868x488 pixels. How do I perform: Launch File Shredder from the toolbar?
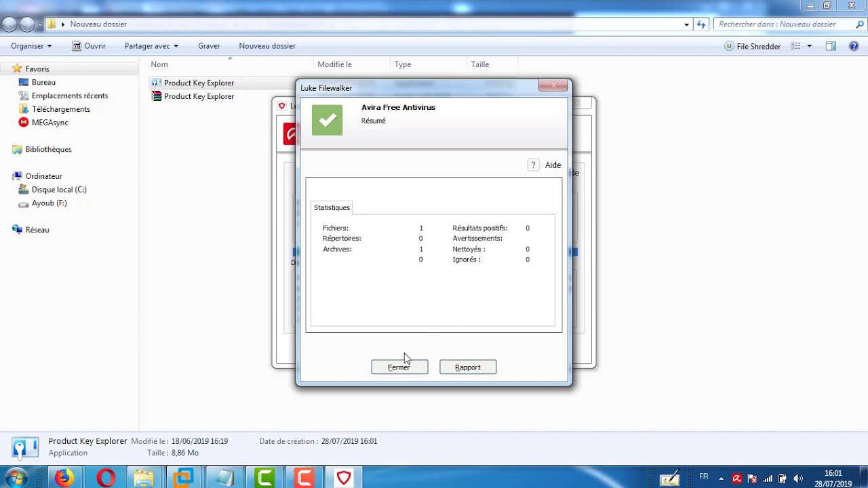point(753,46)
